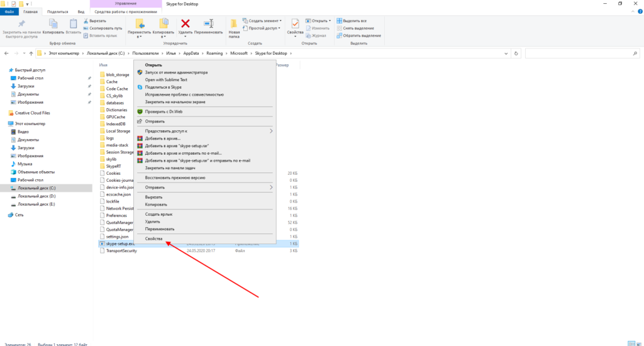Click the Pin to Quick access icon
The height and width of the screenshot is (346, 644).
point(21,24)
